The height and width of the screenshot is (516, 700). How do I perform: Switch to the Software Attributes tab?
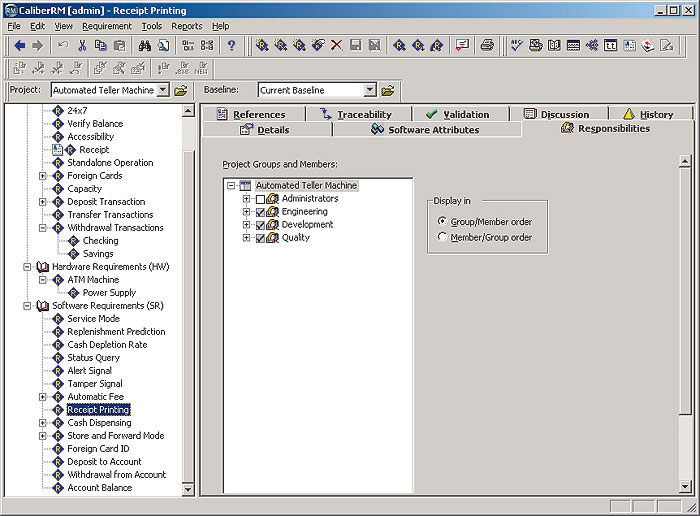426,130
